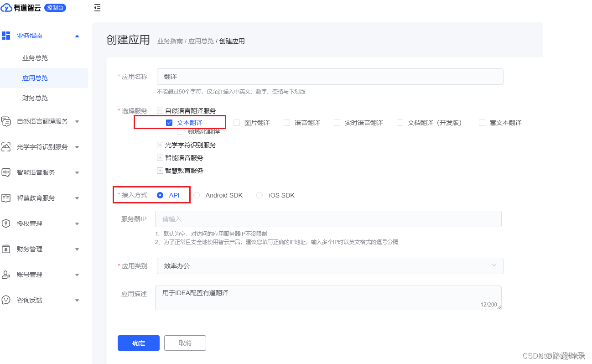Viewport: 592px width, 364px height.
Task: Select the Android SDK radio option
Action: pos(197,195)
